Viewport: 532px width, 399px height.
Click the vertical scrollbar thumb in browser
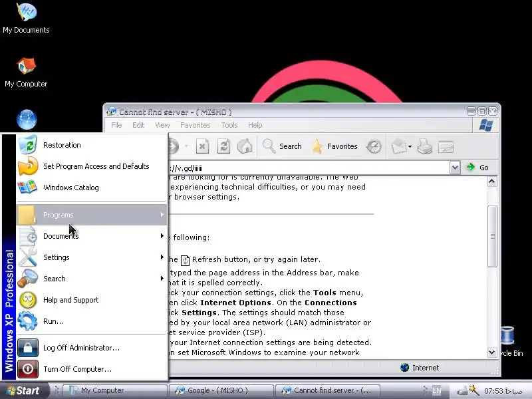point(492,236)
